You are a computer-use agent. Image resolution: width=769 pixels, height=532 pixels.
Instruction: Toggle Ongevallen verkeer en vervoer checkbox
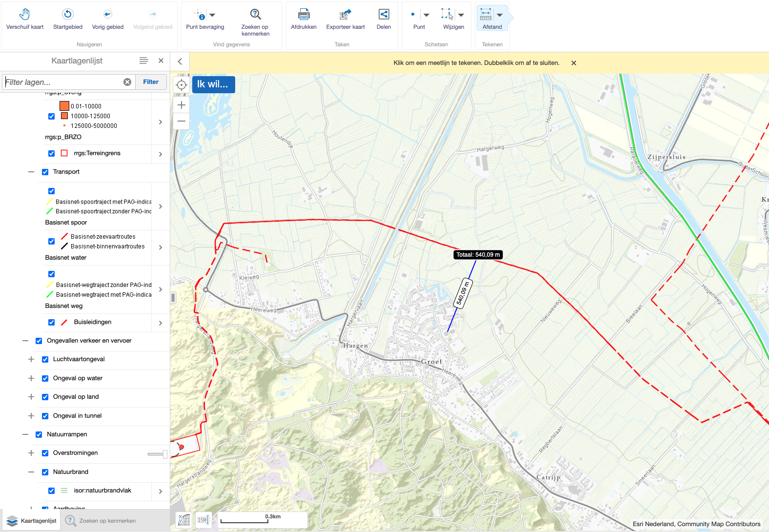pos(39,341)
